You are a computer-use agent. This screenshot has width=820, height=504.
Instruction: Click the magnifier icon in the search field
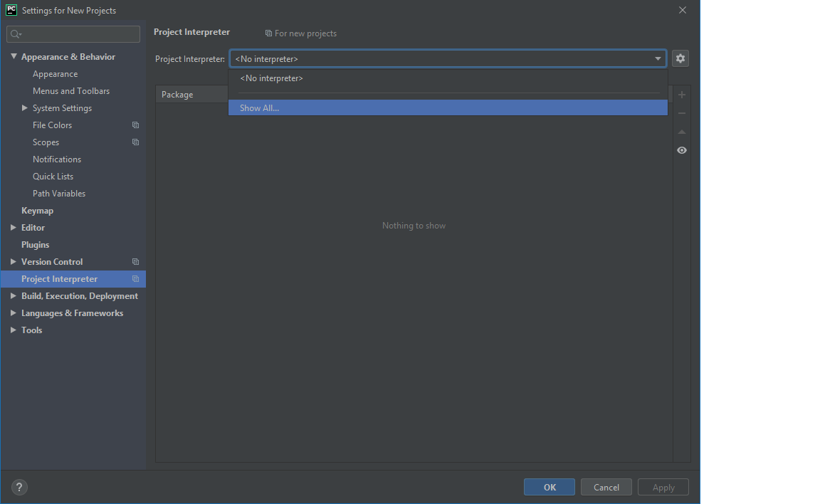point(13,33)
